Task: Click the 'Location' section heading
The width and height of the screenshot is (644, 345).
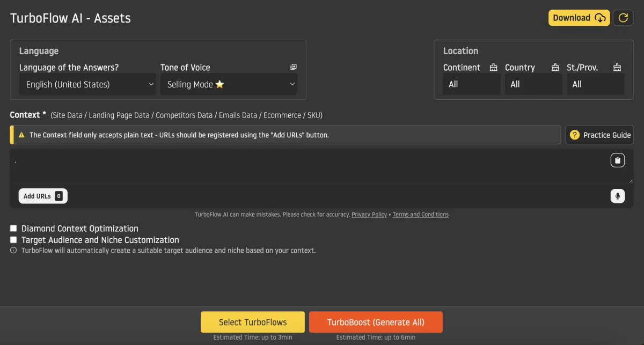Action: (x=460, y=51)
